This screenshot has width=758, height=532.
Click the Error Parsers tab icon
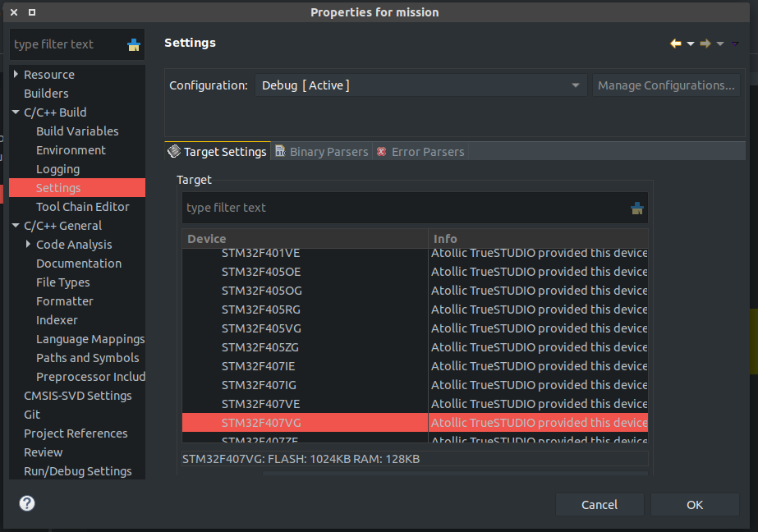(381, 151)
